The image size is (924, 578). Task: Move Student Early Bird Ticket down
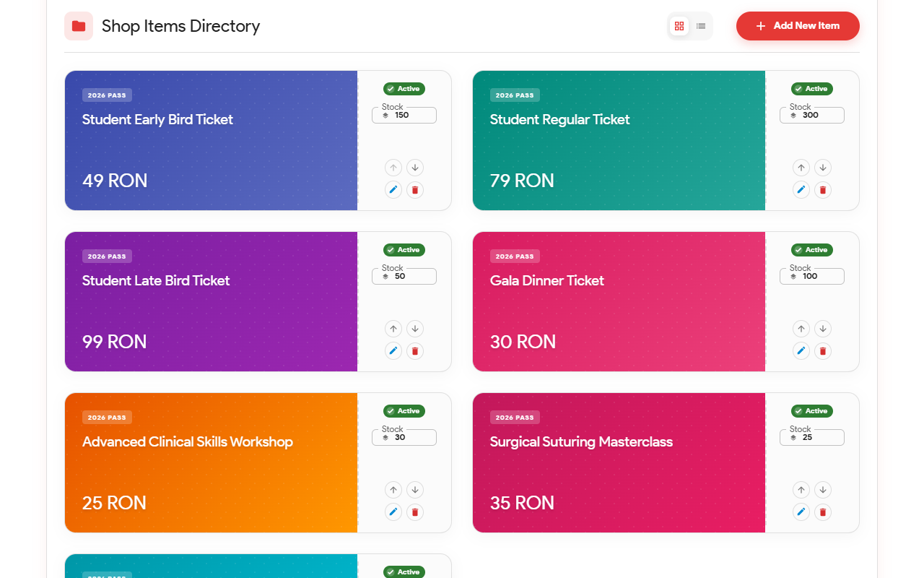point(414,168)
